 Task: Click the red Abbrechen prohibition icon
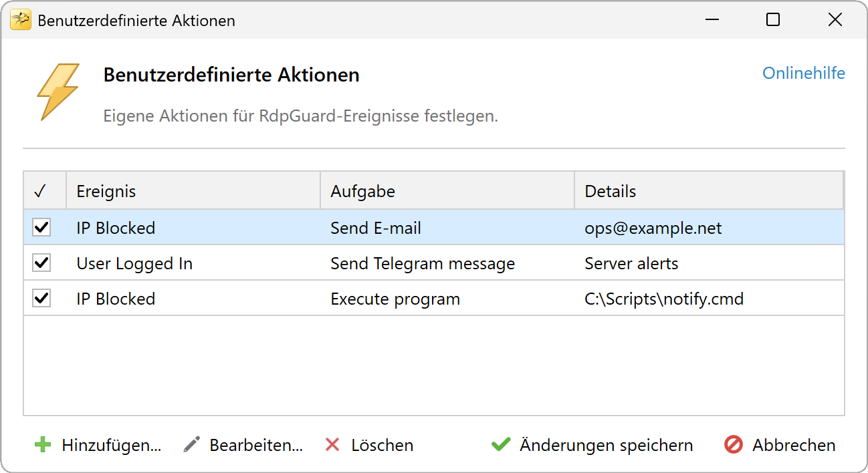click(x=734, y=445)
